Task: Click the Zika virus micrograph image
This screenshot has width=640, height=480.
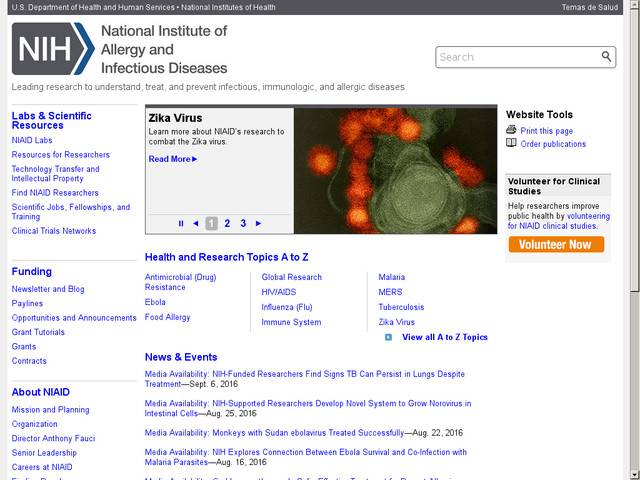Action: (x=396, y=171)
